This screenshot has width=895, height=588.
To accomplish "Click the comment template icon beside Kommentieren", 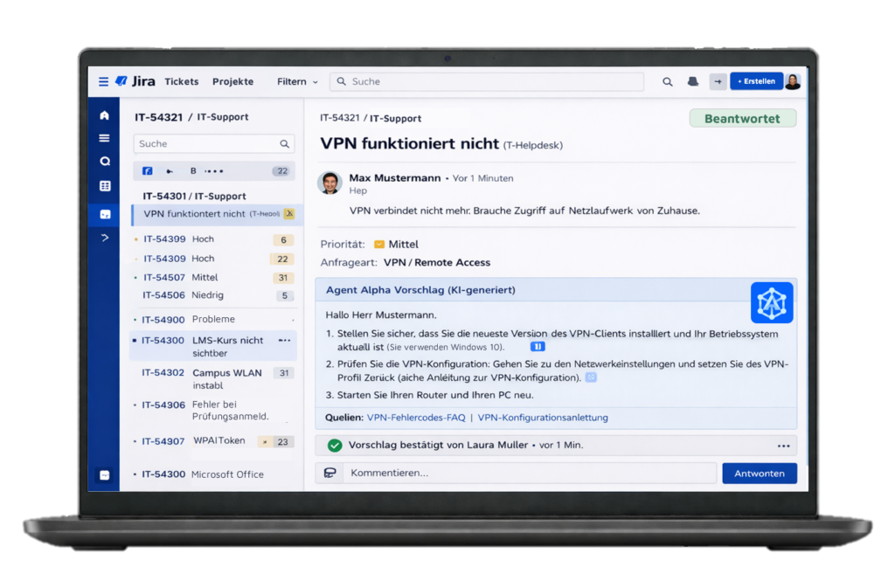I will pyautogui.click(x=330, y=473).
